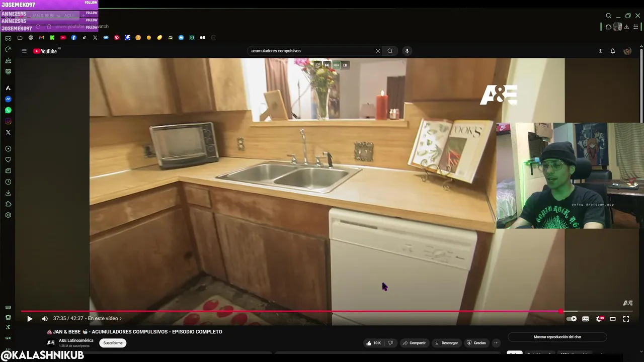Open the YouTube bookmark in bookmarks bar
644x362 pixels.
63,38
